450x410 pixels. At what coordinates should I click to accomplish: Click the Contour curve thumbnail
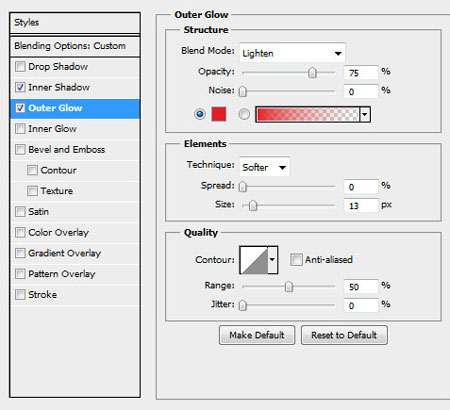tap(254, 260)
